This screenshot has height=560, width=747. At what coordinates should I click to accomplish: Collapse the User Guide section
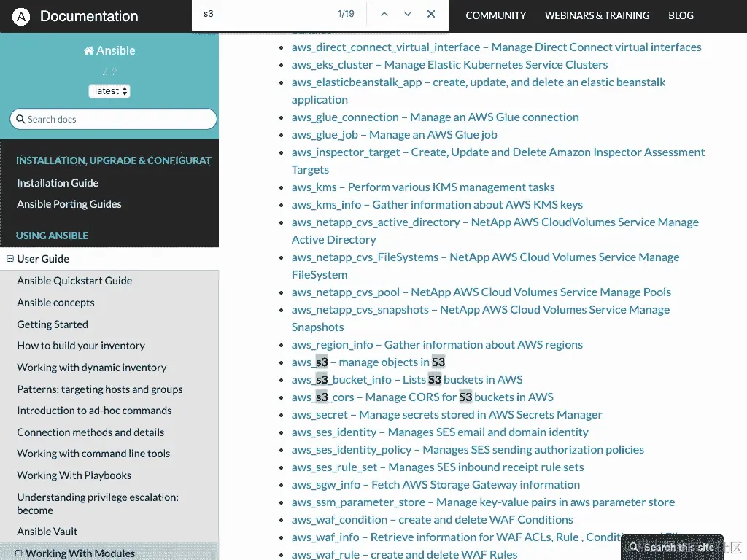click(10, 259)
